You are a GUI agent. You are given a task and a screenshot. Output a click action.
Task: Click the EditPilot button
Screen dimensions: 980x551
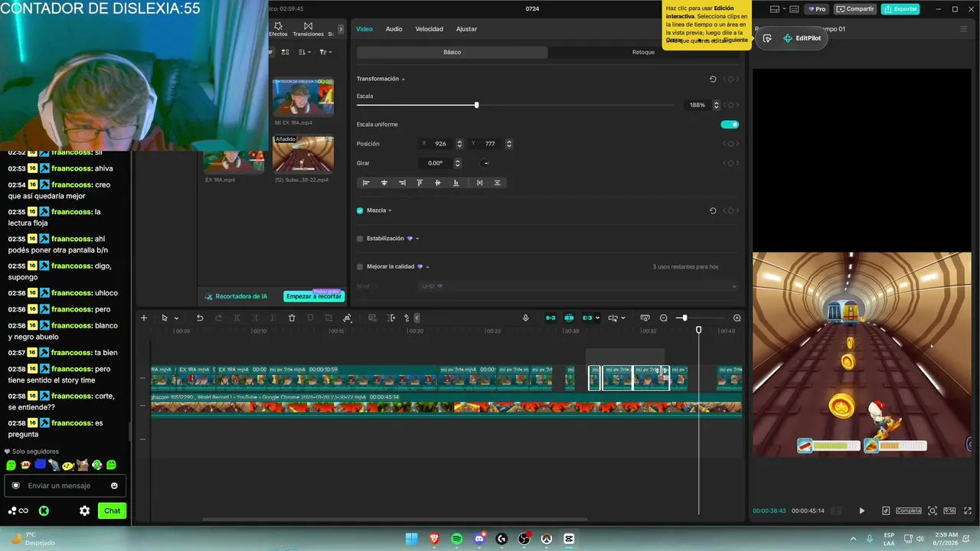coord(802,38)
